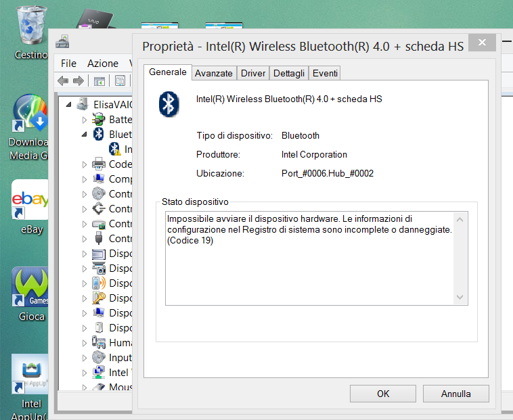
Task: Open the Intel AppUp desktop shortcut
Action: 30,387
